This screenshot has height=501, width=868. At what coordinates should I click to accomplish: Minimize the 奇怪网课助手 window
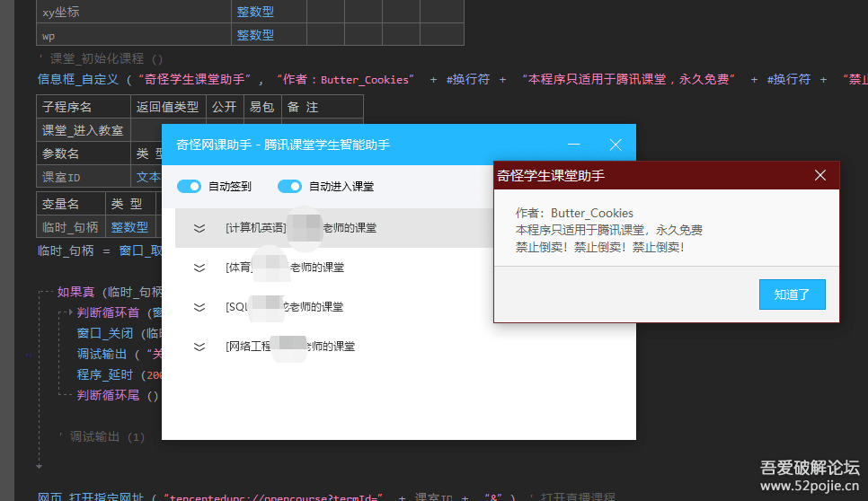pos(574,145)
